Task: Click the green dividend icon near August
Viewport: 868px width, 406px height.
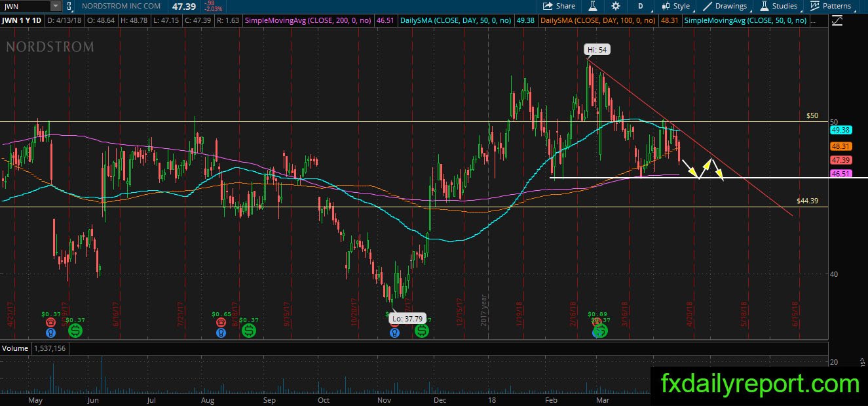Action: (x=248, y=331)
